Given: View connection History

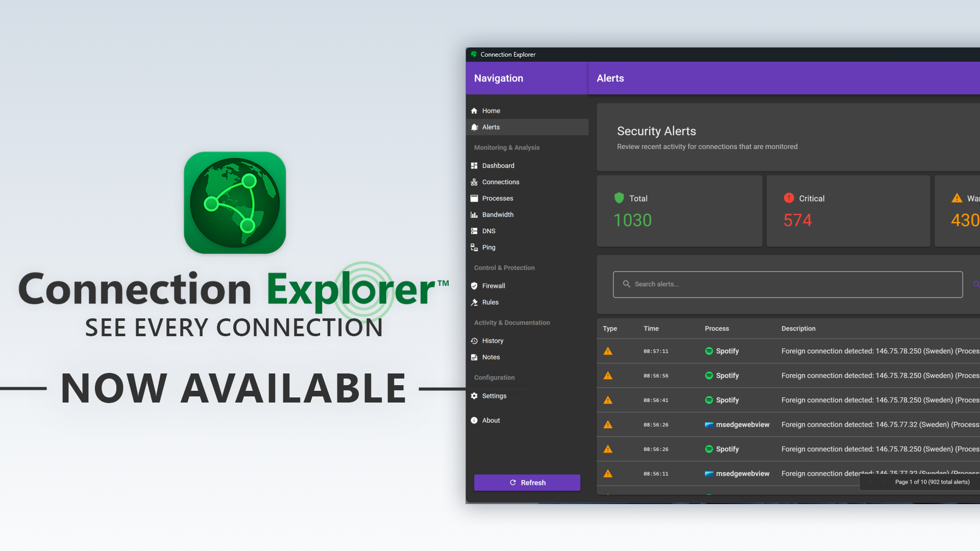Looking at the screenshot, I should 527,341.
